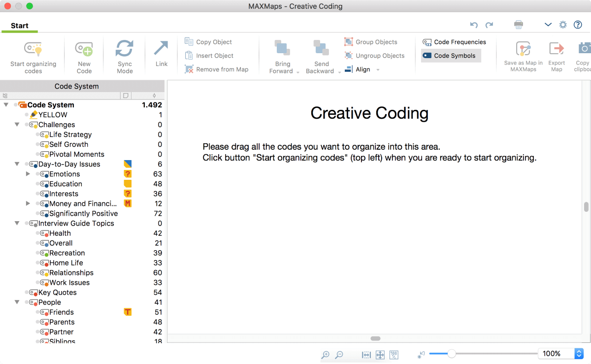Click Ungroup Objects
The width and height of the screenshot is (591, 364).
point(374,56)
